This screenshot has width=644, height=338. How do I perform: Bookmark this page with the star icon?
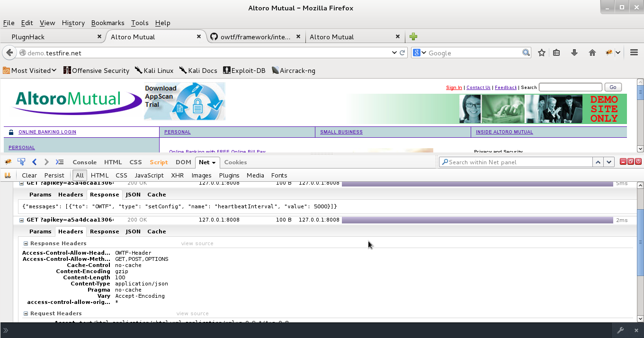click(542, 53)
